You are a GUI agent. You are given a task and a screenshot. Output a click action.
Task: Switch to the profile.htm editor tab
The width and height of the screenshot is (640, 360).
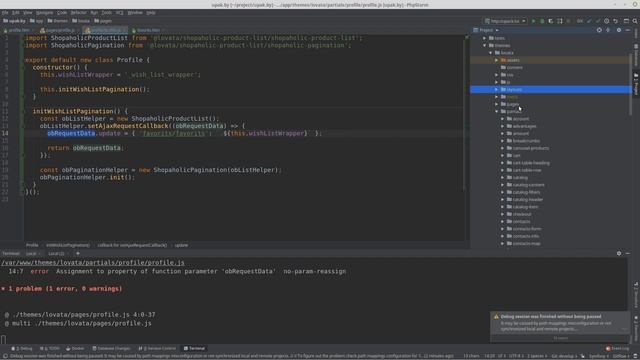click(17, 30)
